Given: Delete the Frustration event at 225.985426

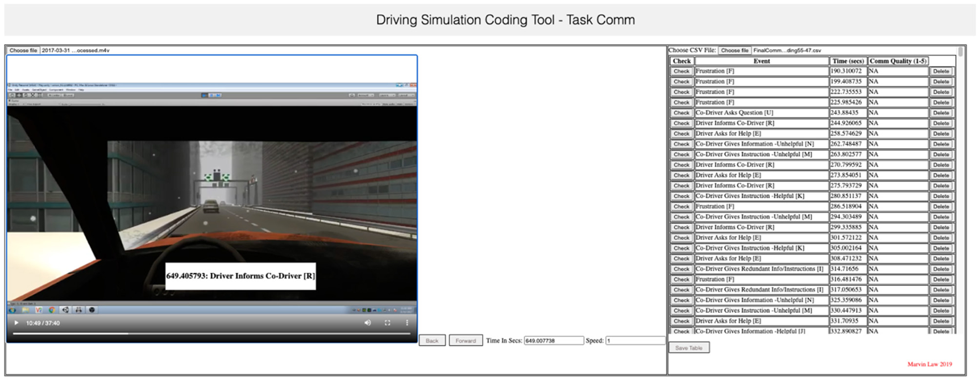Looking at the screenshot, I should [x=941, y=102].
